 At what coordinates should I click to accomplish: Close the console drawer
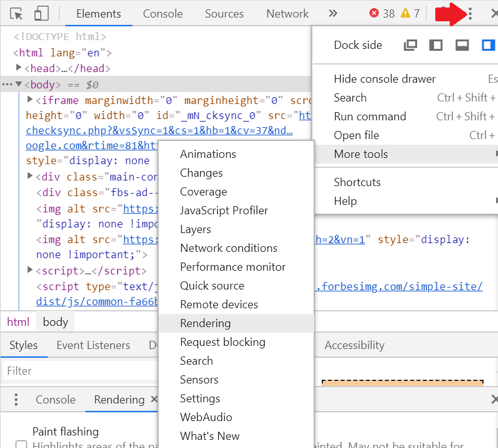coord(494,399)
